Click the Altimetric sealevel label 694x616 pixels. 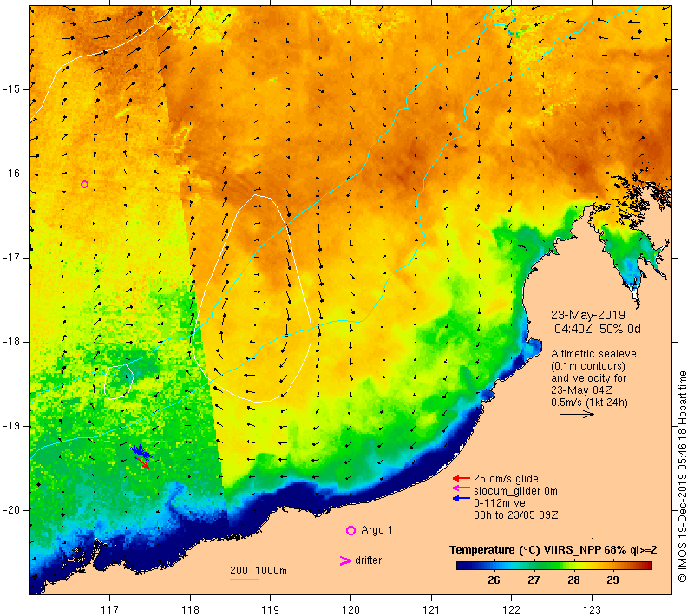[595, 354]
